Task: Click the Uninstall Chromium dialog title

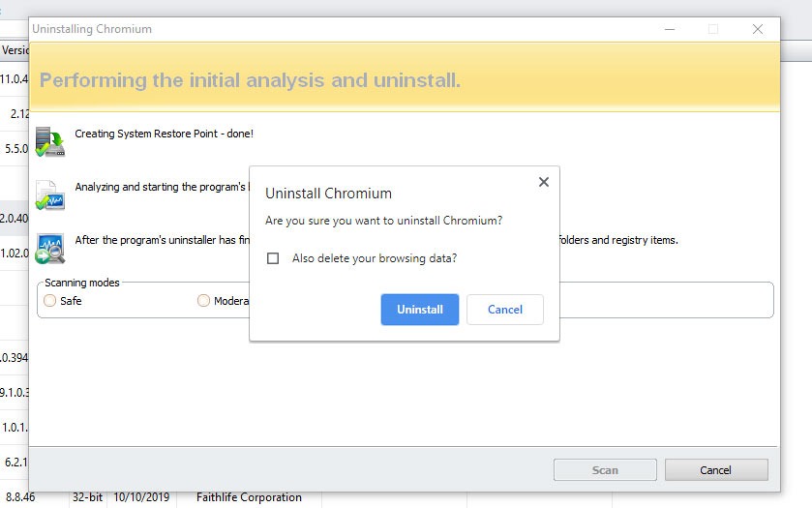Action: [328, 194]
